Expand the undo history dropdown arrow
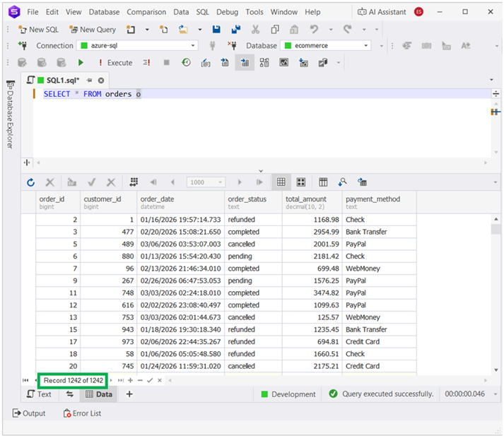This screenshot has width=504, height=436. (331, 30)
